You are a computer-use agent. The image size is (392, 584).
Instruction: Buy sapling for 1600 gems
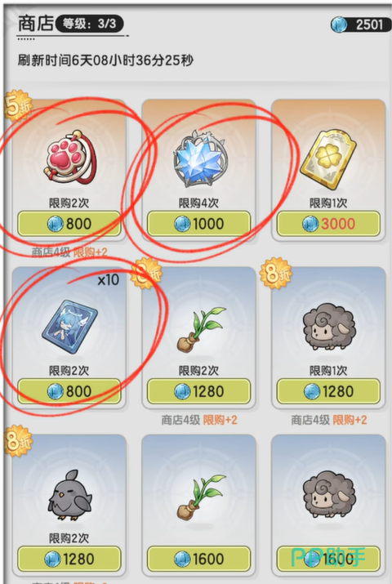coord(198,559)
